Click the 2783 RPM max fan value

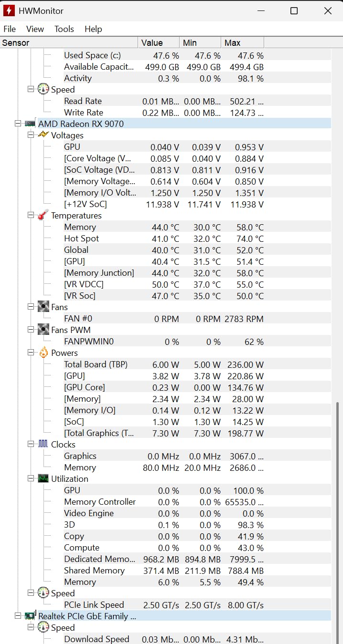click(244, 318)
